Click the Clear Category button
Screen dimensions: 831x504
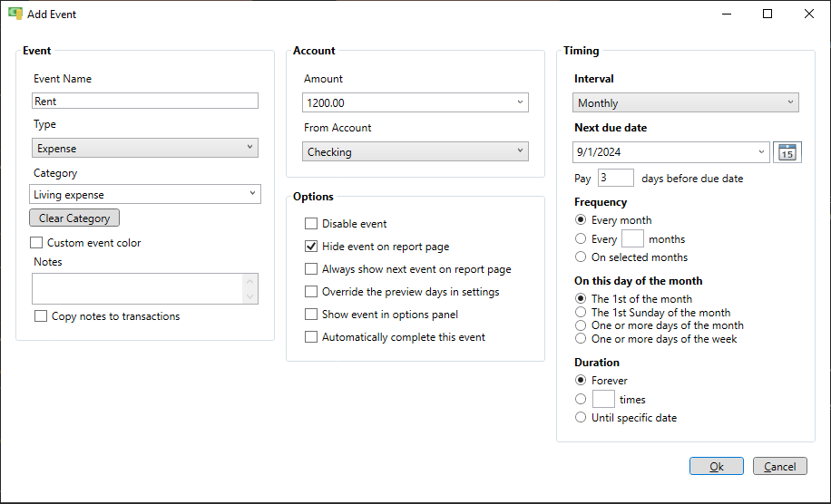74,218
